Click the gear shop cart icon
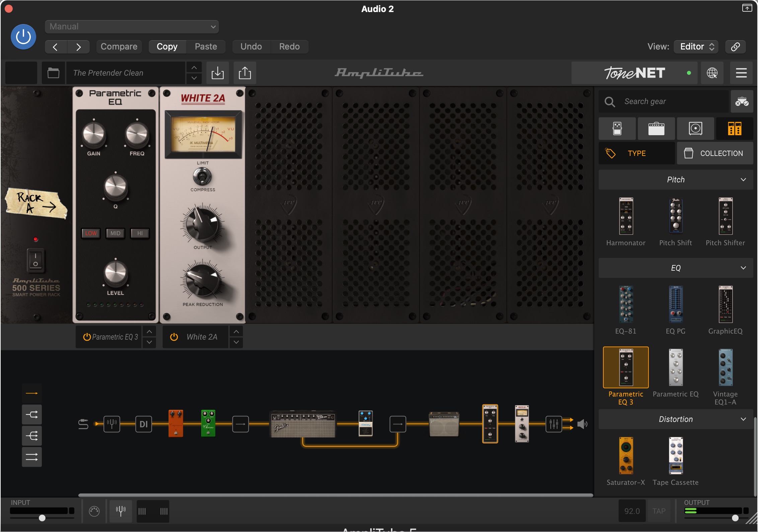 pos(742,101)
